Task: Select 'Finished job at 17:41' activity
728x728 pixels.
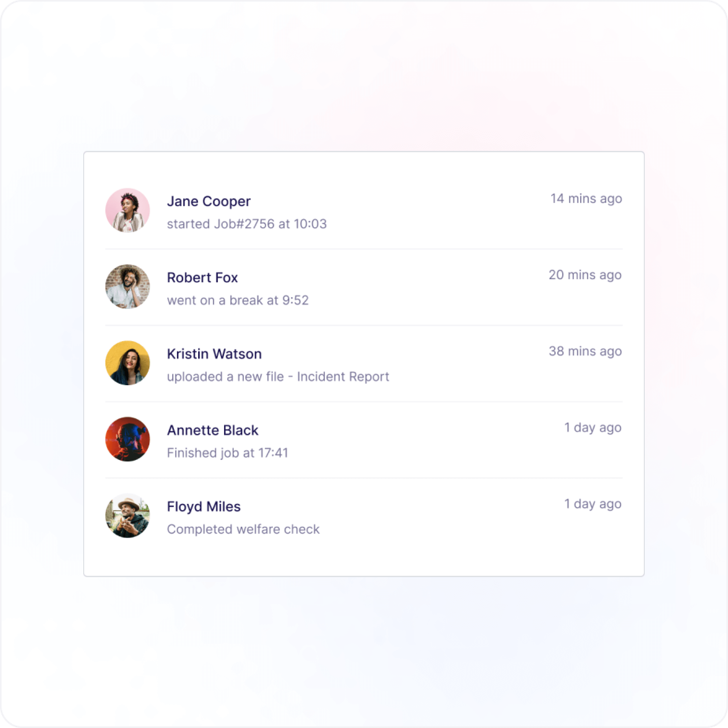Action: click(x=228, y=453)
